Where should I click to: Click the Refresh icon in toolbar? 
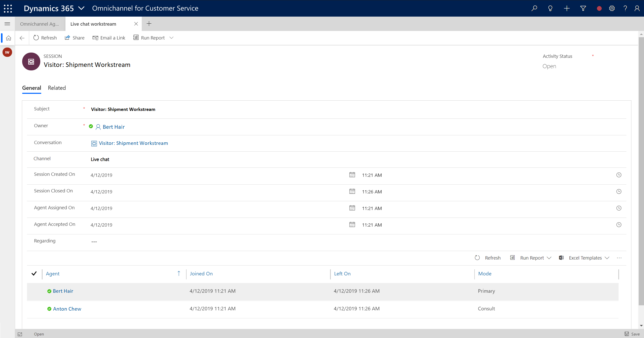(x=36, y=38)
